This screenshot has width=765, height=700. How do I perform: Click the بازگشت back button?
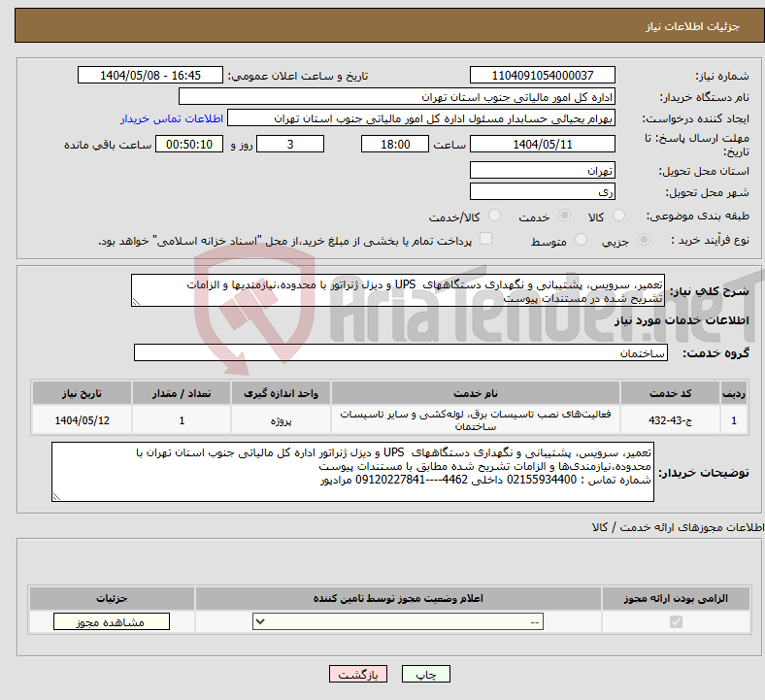point(357,675)
